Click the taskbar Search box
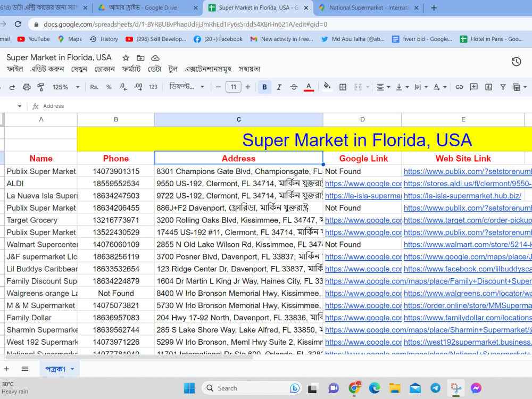The height and width of the screenshot is (399, 532). tap(251, 388)
